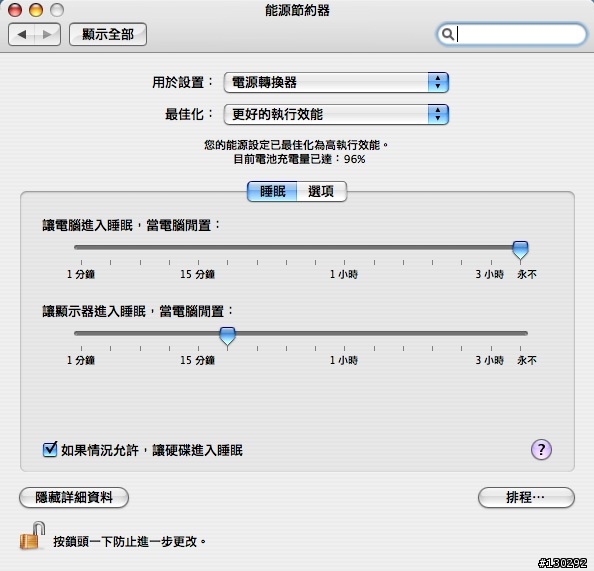Click the 顯示全部 (Show All) button
The image size is (594, 571).
coord(108,34)
